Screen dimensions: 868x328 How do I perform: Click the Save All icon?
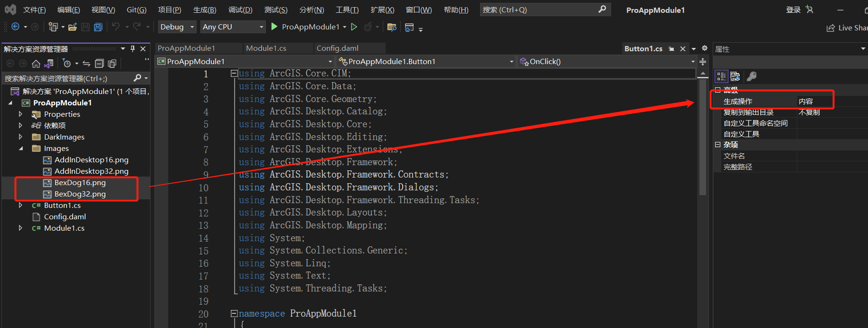point(98,27)
